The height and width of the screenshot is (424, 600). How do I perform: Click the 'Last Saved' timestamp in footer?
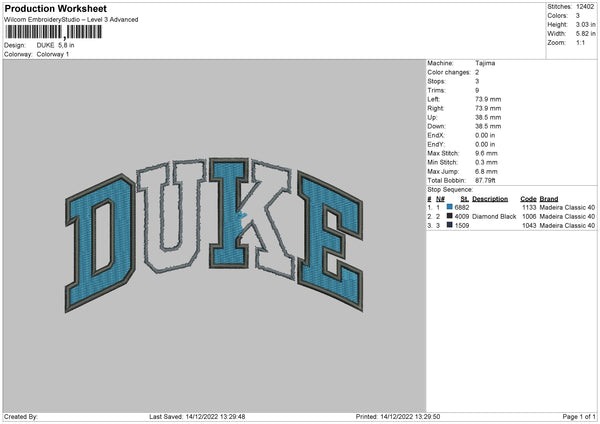pyautogui.click(x=197, y=417)
